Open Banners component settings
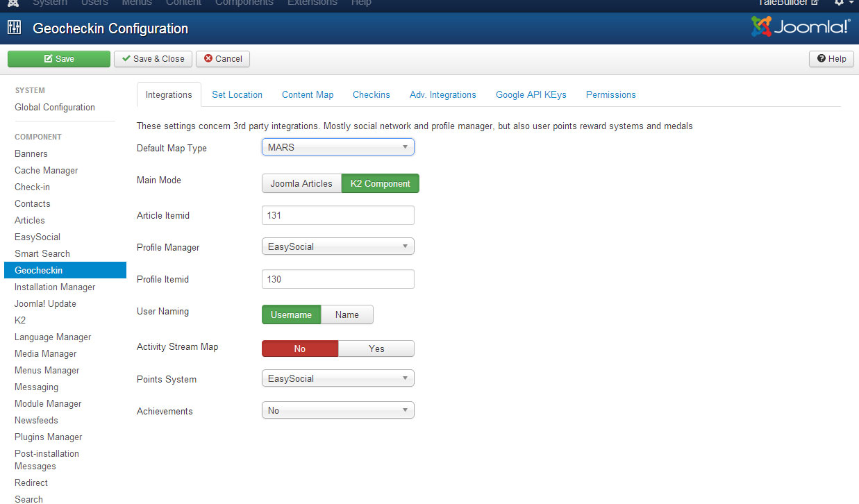The height and width of the screenshot is (504, 859). pyautogui.click(x=31, y=154)
